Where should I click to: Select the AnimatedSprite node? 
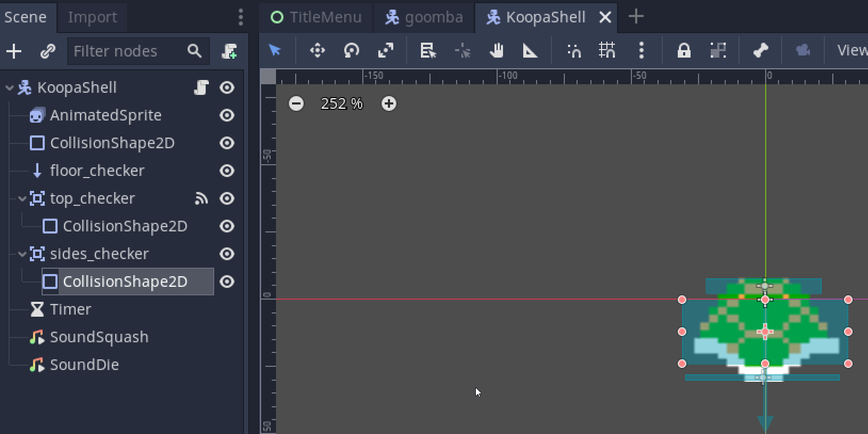106,115
